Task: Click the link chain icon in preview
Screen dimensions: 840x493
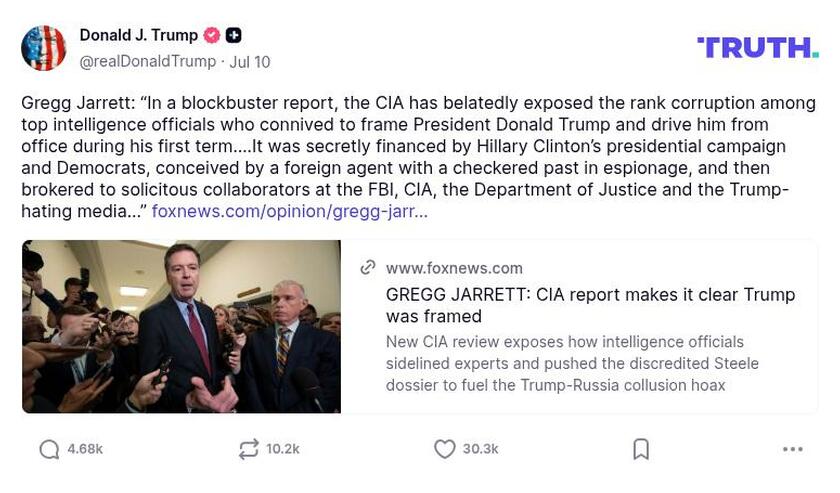Action: click(x=368, y=267)
